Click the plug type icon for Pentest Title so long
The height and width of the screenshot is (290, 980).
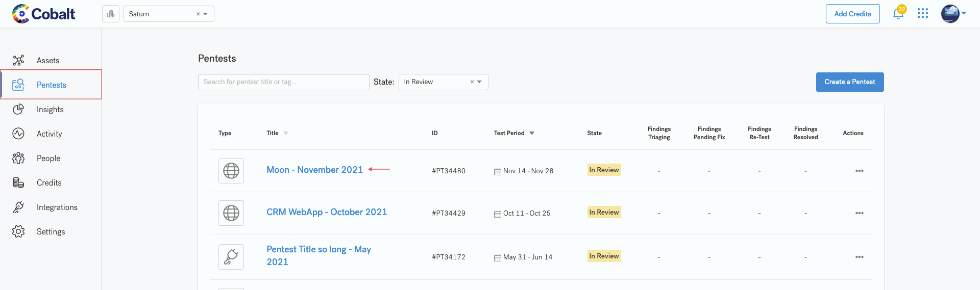tap(231, 256)
